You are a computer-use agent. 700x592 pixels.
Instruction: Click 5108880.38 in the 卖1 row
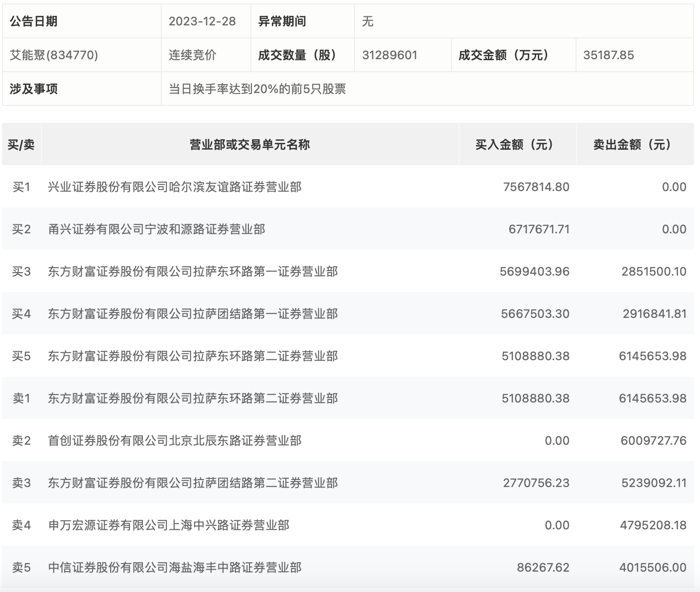pyautogui.click(x=536, y=398)
